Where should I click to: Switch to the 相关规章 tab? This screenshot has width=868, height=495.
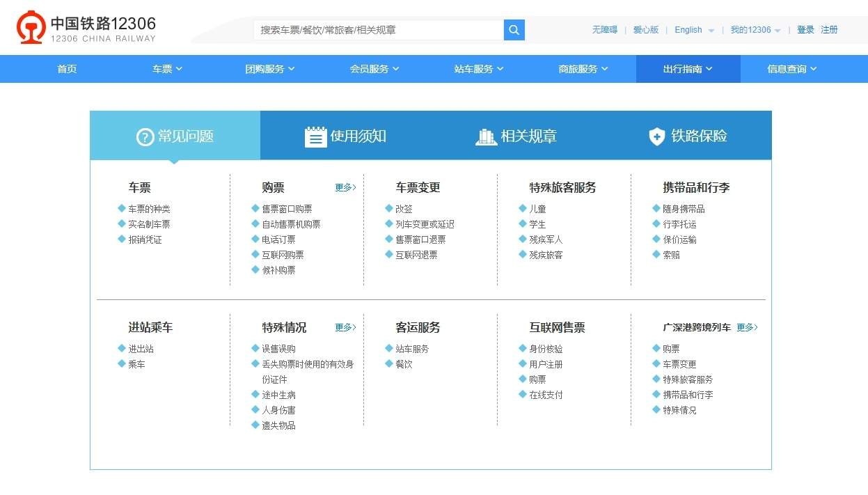529,136
